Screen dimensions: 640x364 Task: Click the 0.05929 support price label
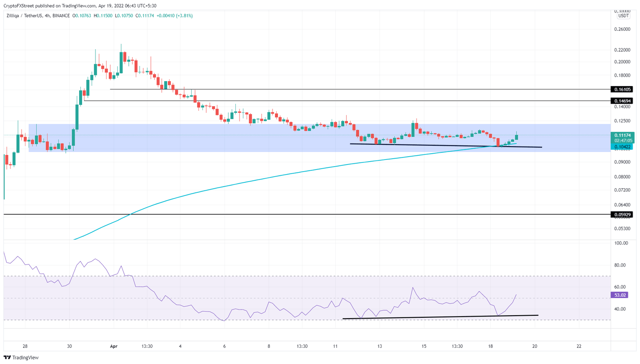622,214
